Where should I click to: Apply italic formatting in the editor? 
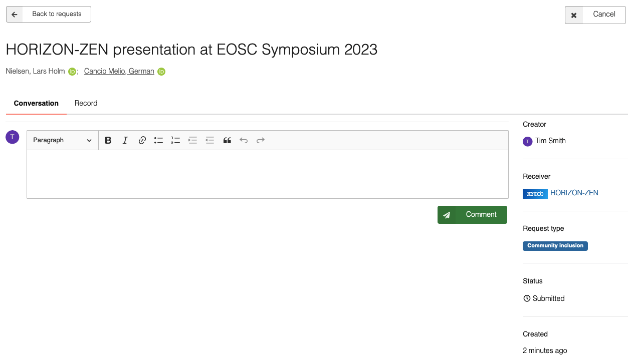(x=125, y=140)
